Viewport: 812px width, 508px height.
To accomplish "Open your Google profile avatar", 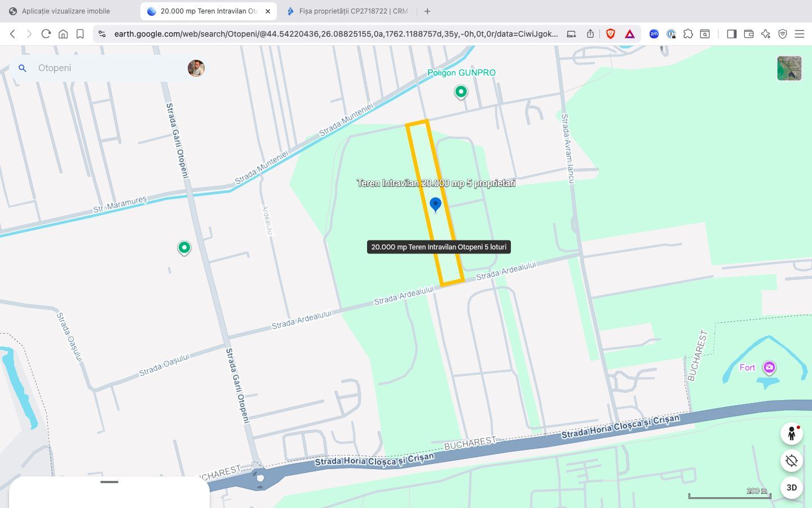I will pyautogui.click(x=196, y=68).
